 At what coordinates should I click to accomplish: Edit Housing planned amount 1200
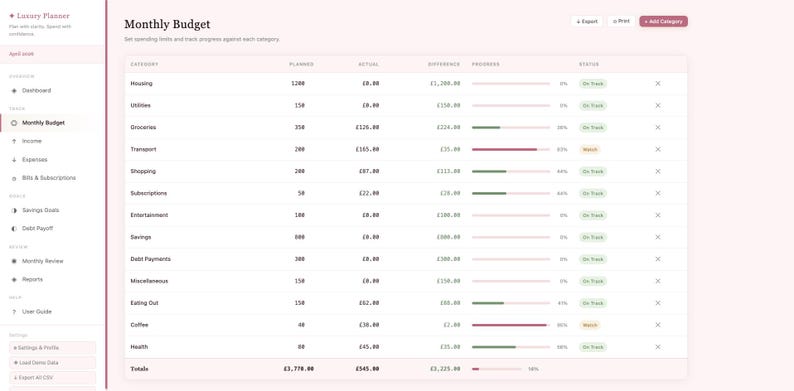tap(298, 84)
